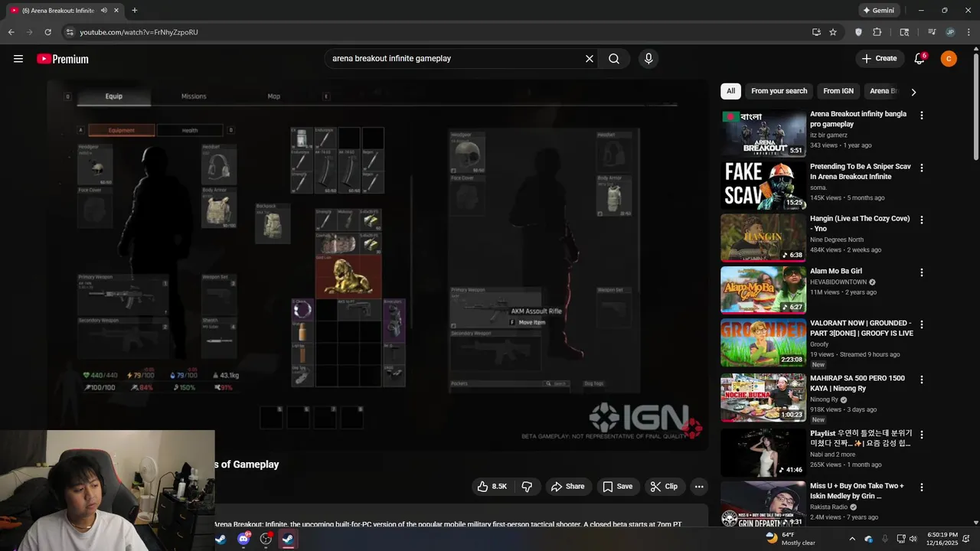Open Chrome media controls icon
This screenshot has height=551, width=980.
(932, 32)
